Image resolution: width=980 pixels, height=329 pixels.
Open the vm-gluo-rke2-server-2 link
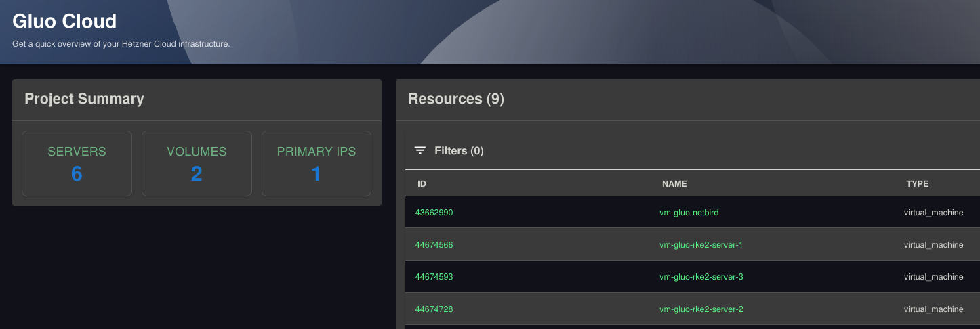point(701,309)
